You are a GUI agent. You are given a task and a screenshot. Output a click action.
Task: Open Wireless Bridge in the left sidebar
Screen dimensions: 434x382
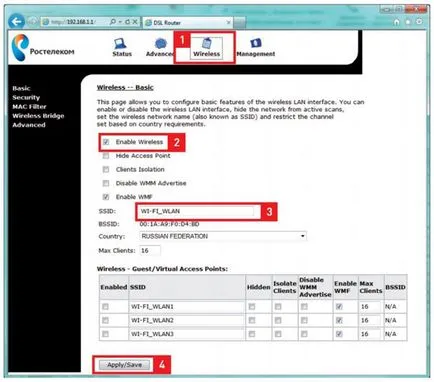coord(38,116)
